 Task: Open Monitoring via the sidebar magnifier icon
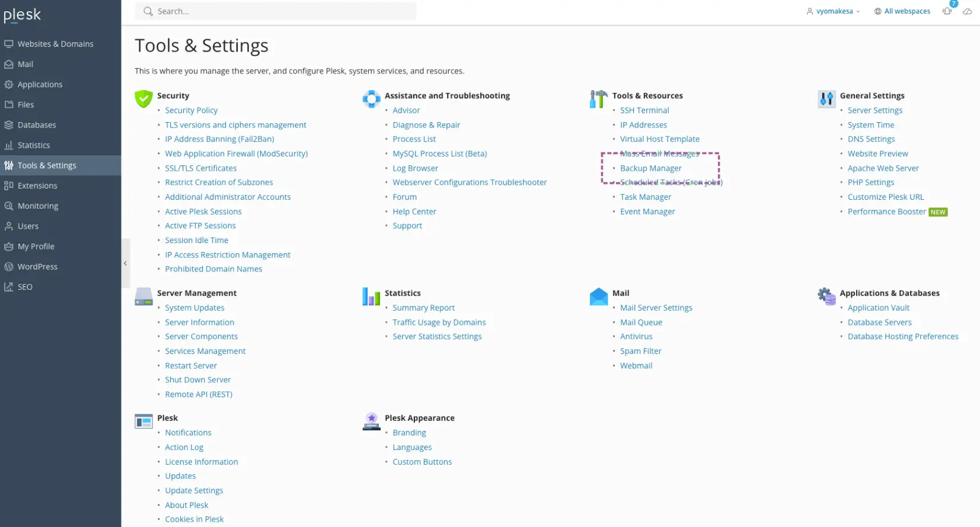pyautogui.click(x=8, y=206)
